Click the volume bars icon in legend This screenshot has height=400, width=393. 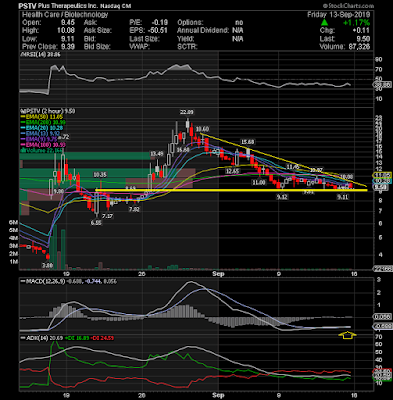coord(22,151)
